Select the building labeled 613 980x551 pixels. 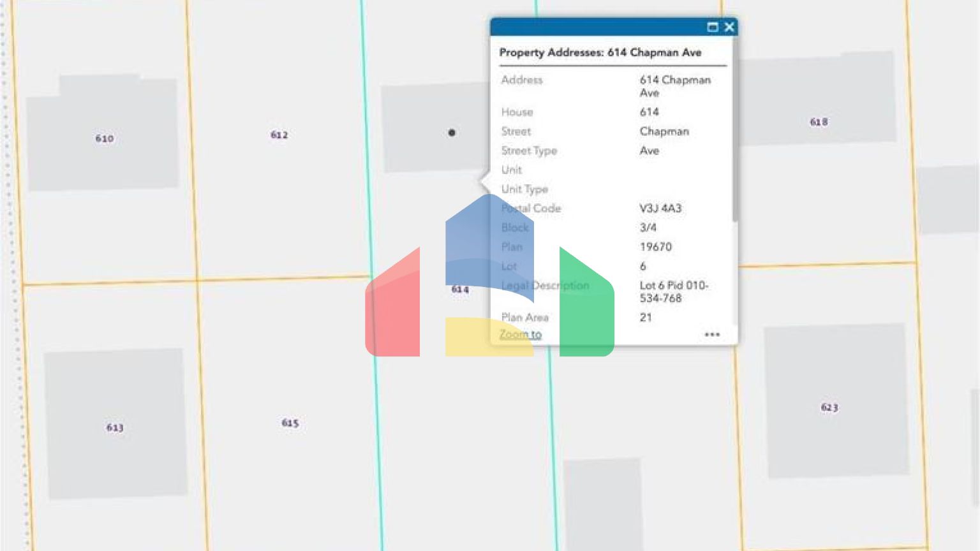coord(115,427)
